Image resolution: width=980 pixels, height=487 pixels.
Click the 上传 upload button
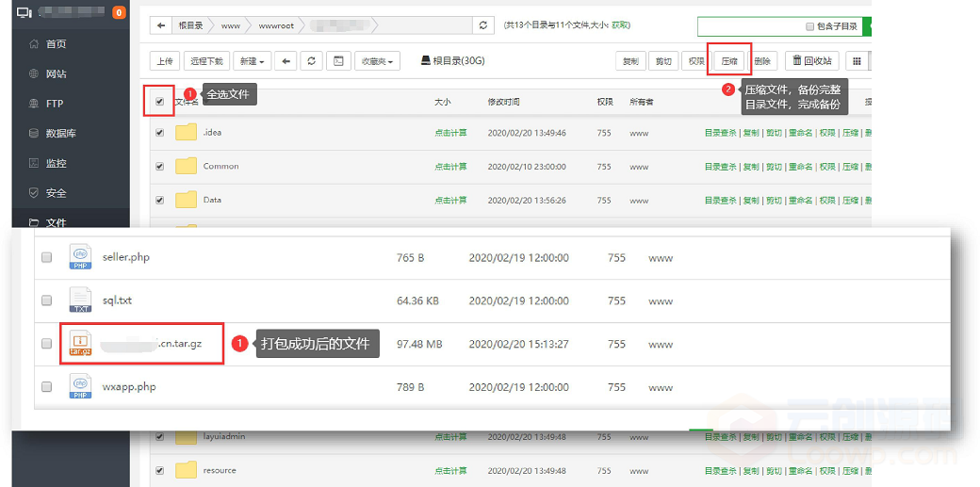pos(165,61)
